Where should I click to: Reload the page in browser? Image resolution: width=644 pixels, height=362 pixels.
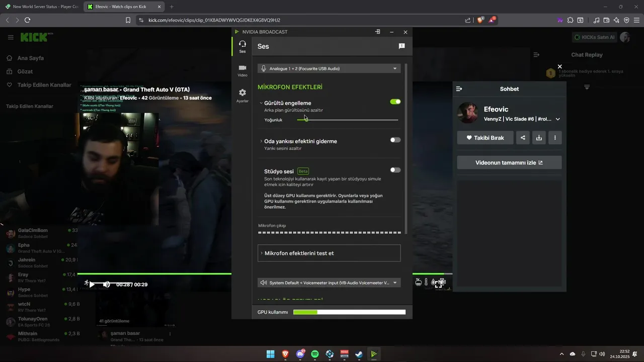pos(27,20)
